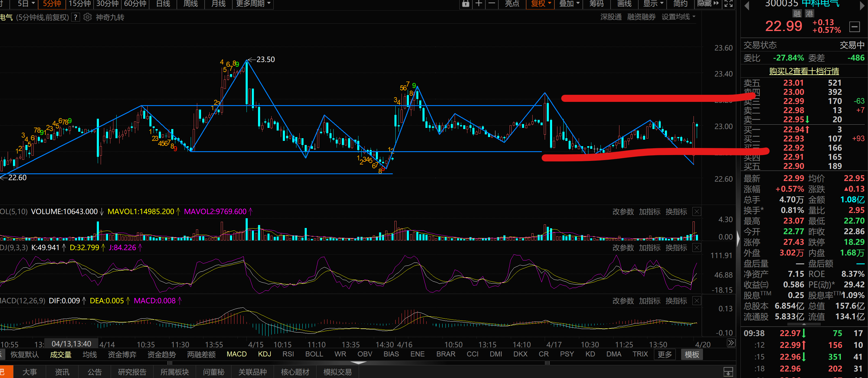Open the 5日 period dropdown
Viewport: 868px width, 378px height.
26,4
